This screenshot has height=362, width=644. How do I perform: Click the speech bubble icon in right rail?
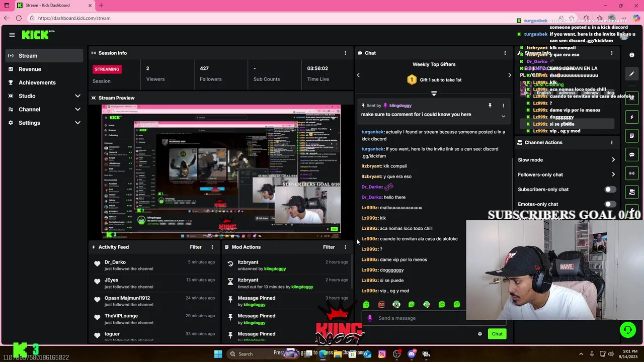632,155
